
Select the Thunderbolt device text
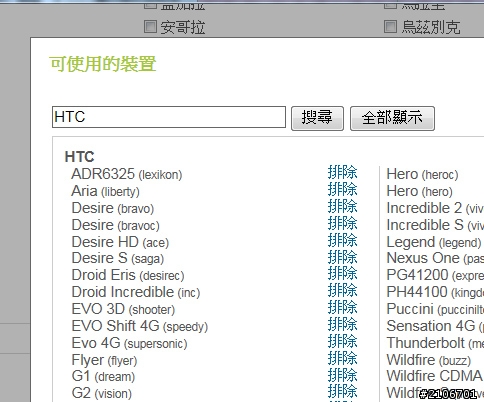click(x=435, y=343)
